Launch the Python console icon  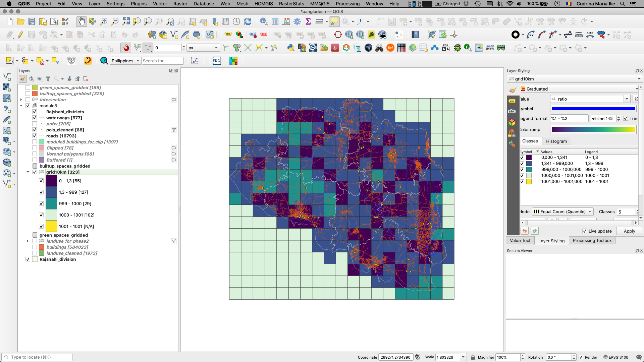click(291, 48)
